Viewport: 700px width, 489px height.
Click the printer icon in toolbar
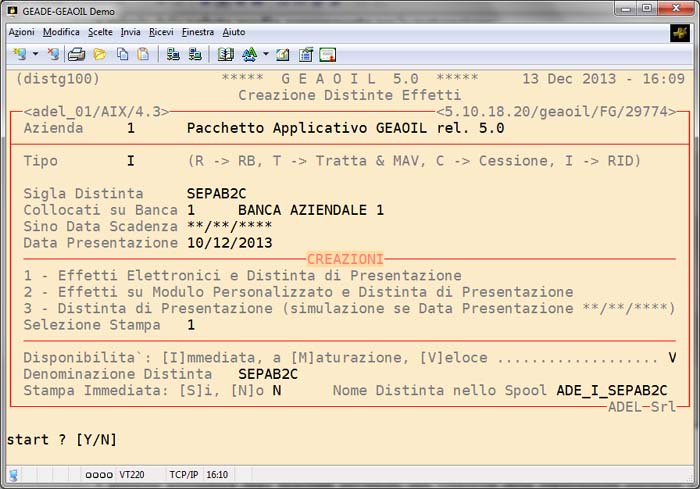(76, 54)
